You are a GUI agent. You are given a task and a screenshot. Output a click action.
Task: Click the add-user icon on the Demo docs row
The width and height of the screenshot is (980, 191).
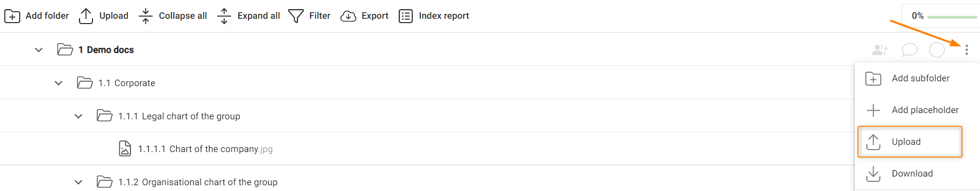click(880, 50)
